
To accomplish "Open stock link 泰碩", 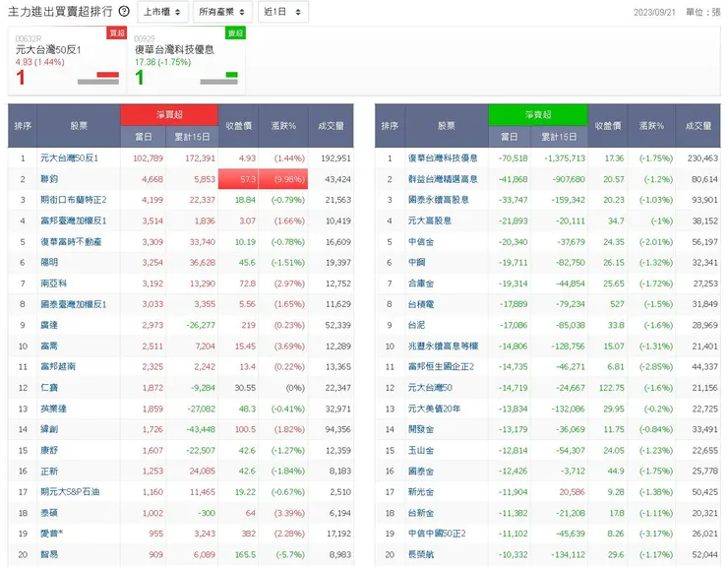I will (x=49, y=513).
